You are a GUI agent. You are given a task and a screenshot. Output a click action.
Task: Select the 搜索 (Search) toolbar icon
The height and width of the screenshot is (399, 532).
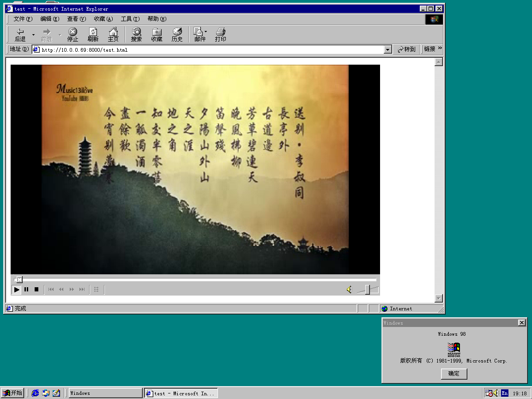136,34
